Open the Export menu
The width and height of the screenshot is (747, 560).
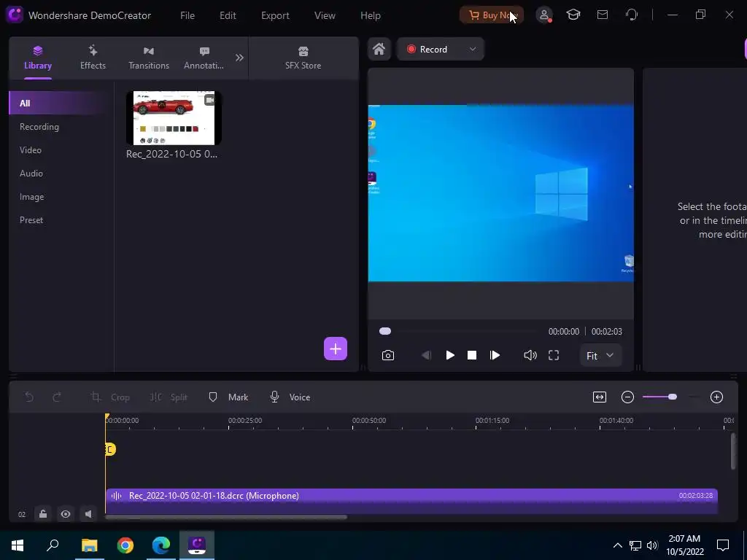point(275,15)
